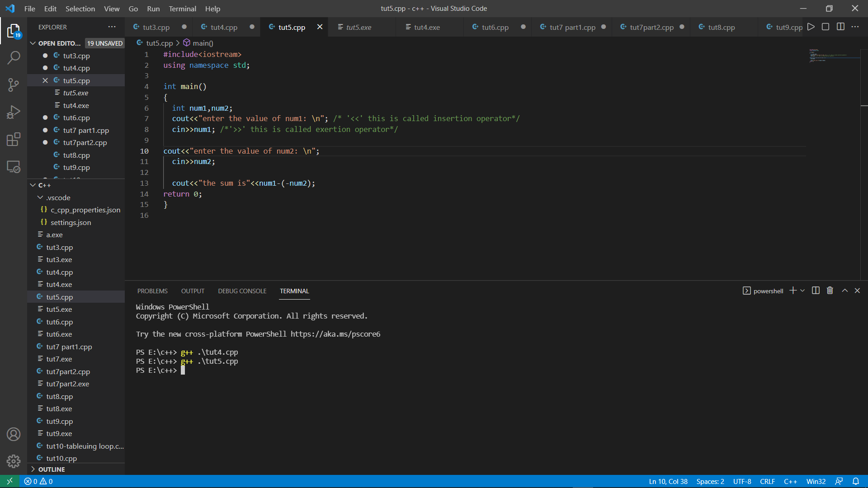
Task: Open c_cpp_properties.json file
Action: 76,210
